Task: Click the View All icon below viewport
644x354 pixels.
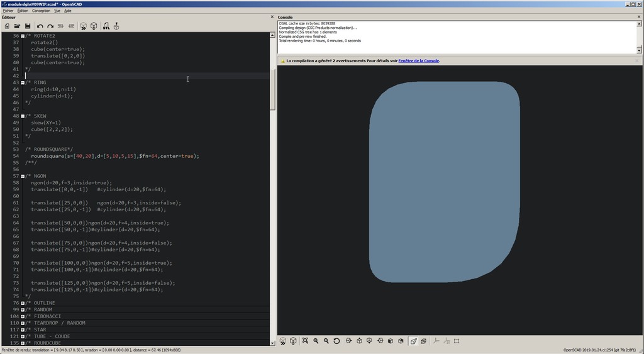Action: coord(305,341)
